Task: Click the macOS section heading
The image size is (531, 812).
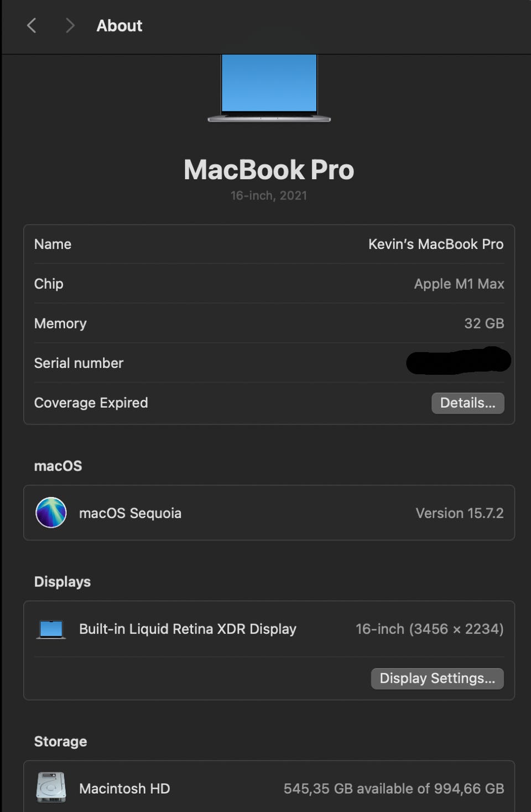Action: tap(58, 466)
